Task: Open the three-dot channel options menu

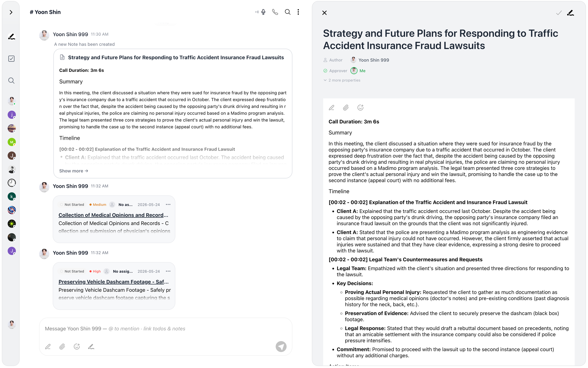Action: tap(298, 12)
